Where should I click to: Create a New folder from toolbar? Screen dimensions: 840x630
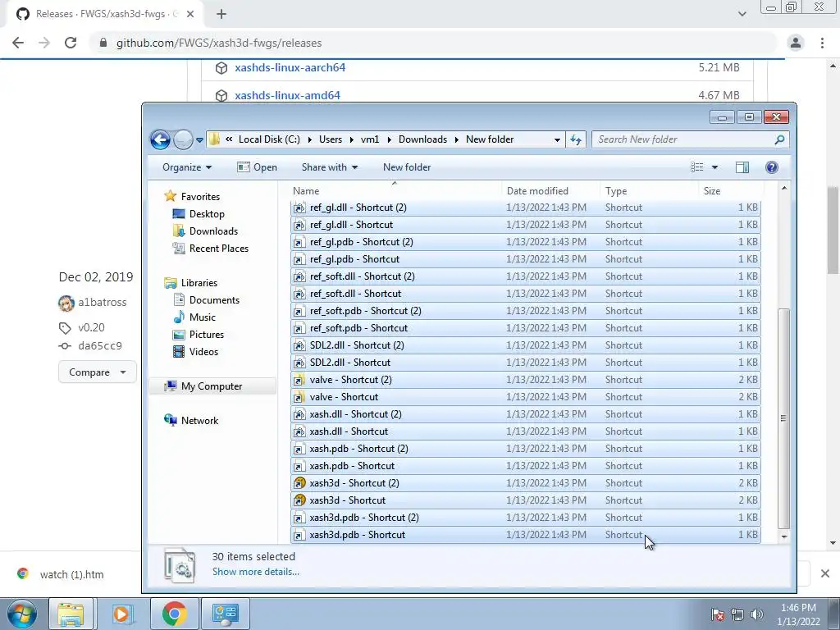point(407,167)
